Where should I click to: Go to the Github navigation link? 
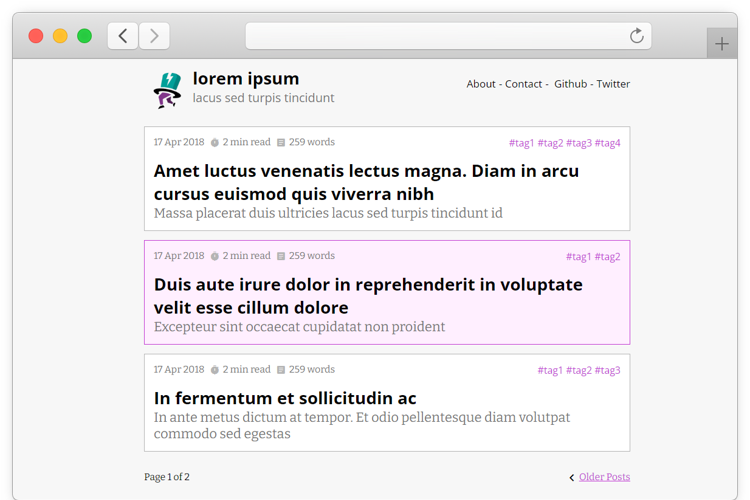(571, 84)
